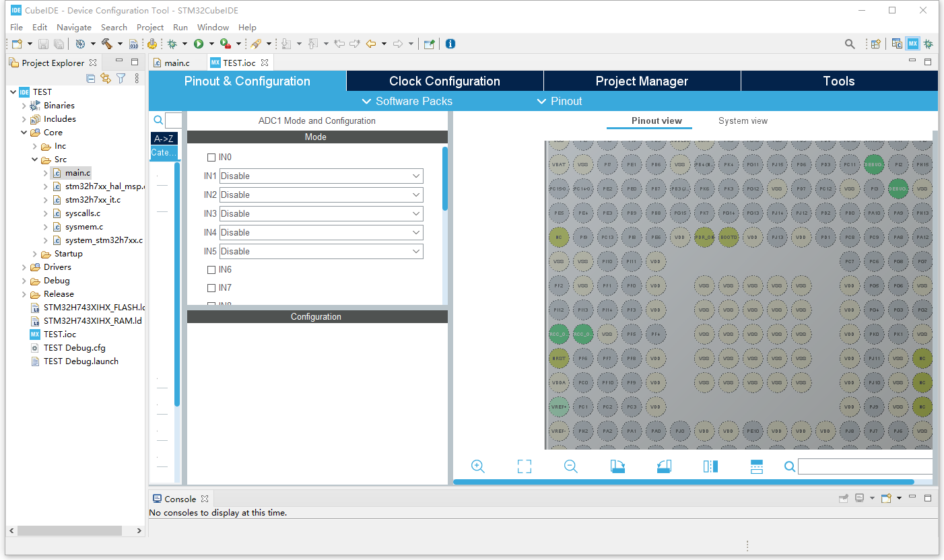
Task: Click Link with Editor icon
Action: click(106, 79)
